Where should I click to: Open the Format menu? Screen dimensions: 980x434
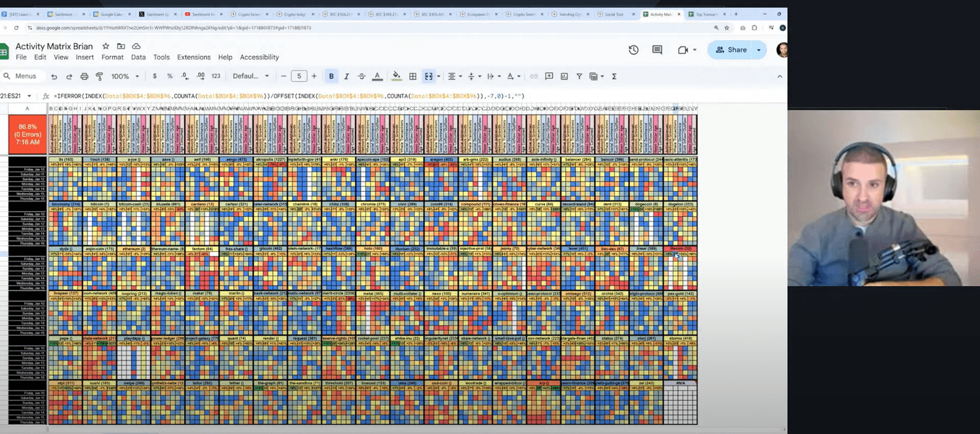(x=112, y=57)
